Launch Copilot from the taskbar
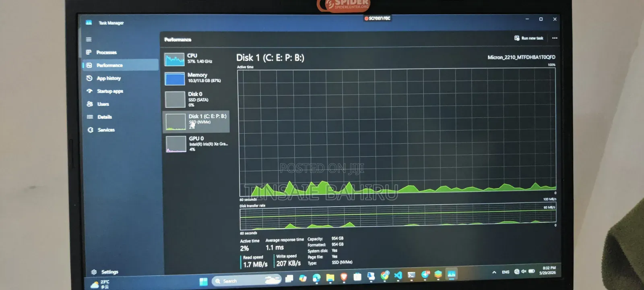 click(303, 278)
